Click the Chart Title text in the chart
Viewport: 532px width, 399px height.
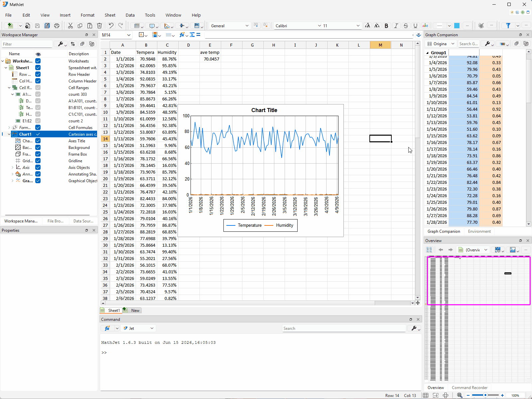264,110
